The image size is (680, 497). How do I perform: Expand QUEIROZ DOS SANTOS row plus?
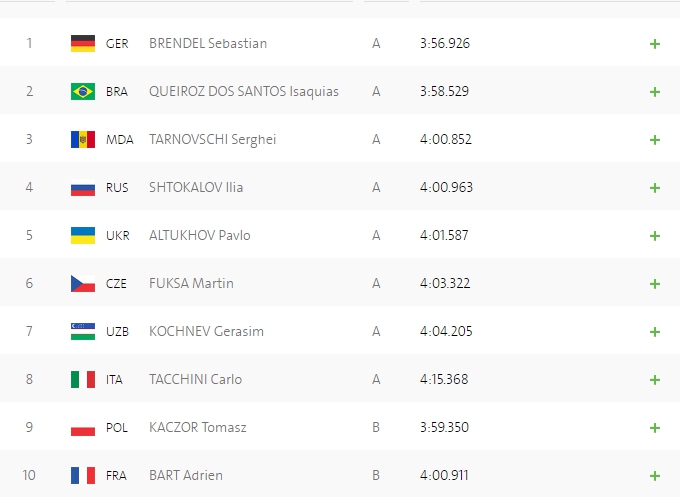point(655,92)
